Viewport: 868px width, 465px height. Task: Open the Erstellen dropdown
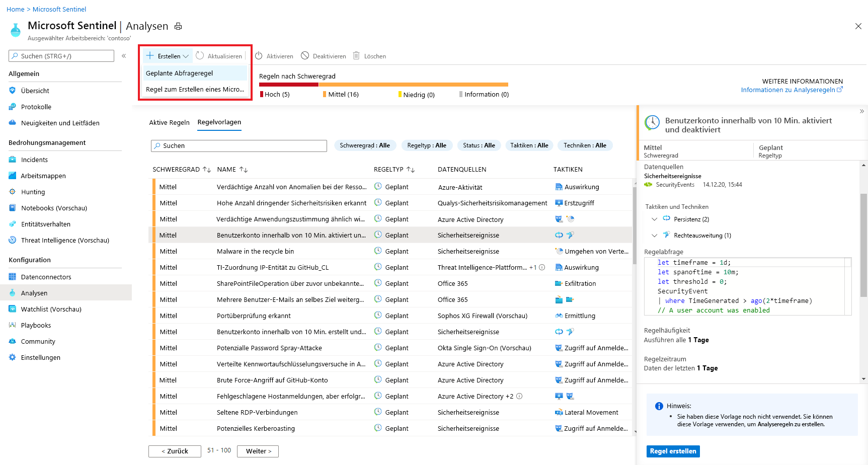click(x=168, y=56)
